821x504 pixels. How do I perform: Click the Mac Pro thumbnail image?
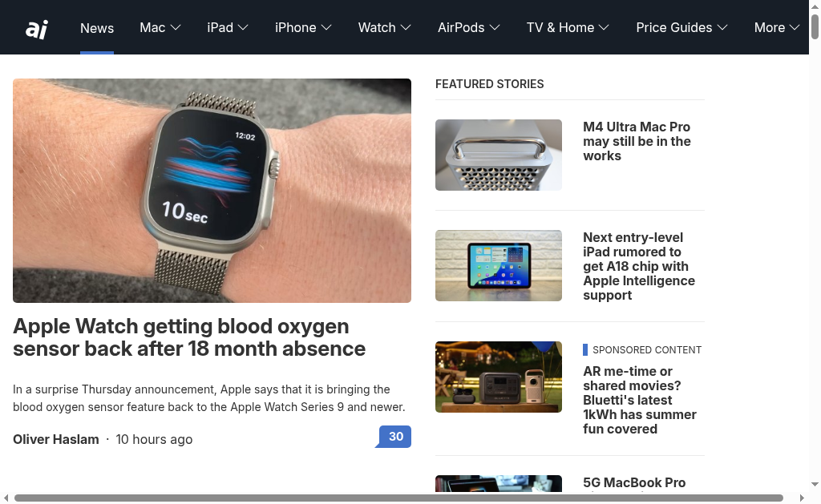click(499, 155)
